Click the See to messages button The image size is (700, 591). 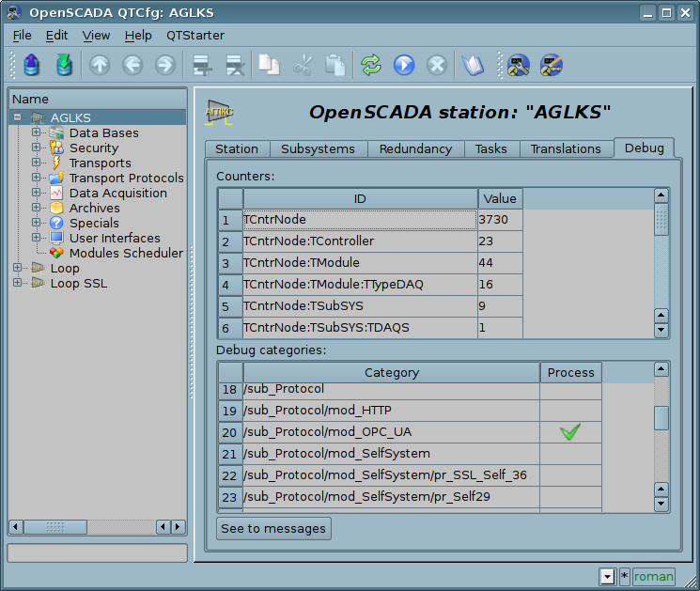click(x=273, y=528)
